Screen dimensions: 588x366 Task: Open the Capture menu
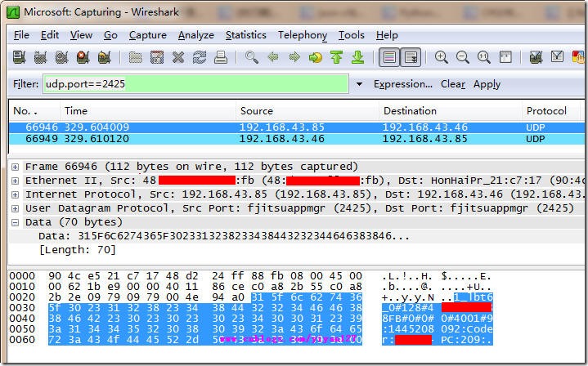[x=148, y=35]
